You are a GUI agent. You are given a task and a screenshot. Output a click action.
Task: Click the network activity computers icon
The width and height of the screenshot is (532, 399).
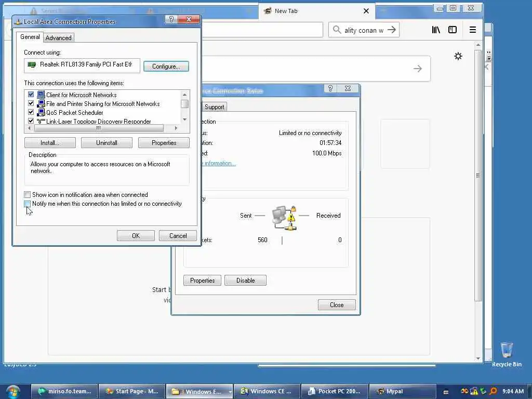click(x=284, y=218)
